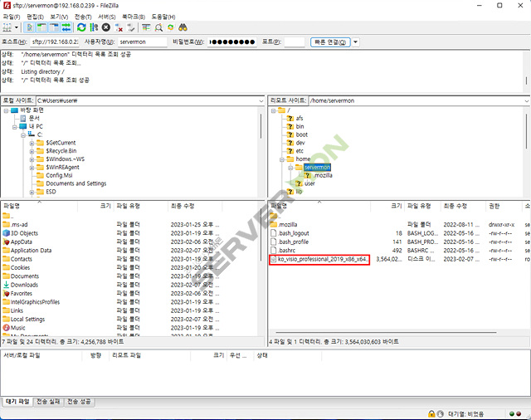Focus the 호스트(H) host input field
This screenshot has width=531, height=420.
[x=54, y=42]
